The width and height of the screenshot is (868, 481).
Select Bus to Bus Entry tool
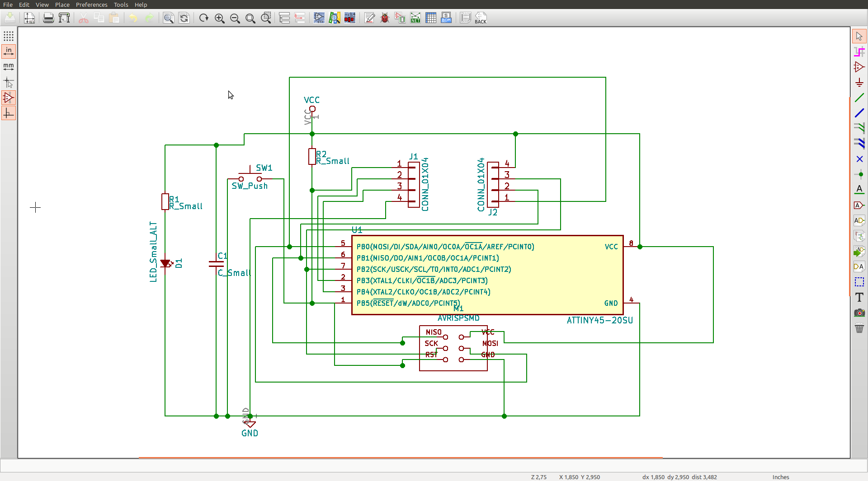(x=859, y=144)
